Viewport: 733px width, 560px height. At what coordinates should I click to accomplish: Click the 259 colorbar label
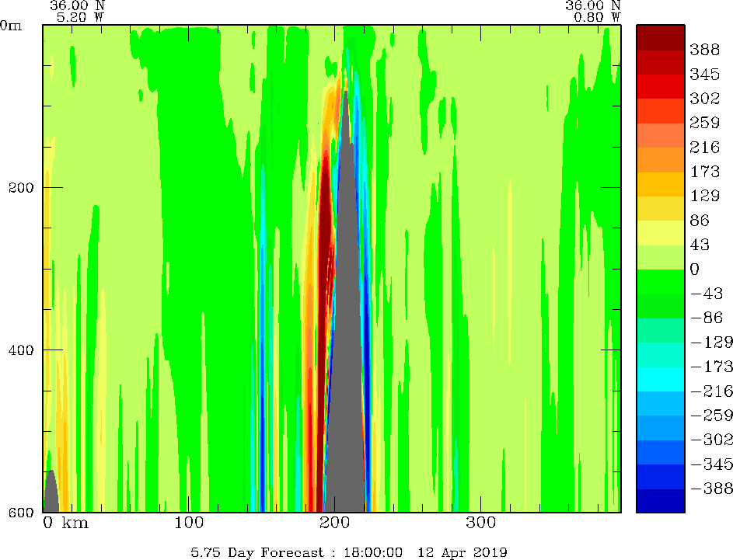(x=704, y=123)
